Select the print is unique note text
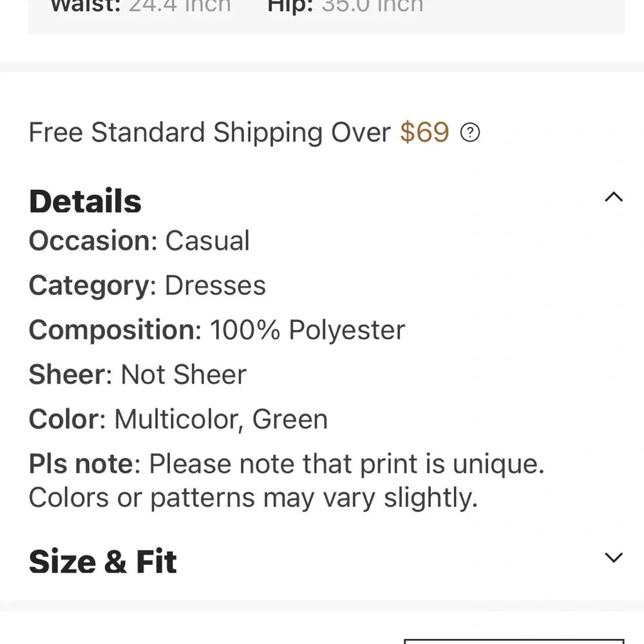644x644 pixels. (348, 464)
